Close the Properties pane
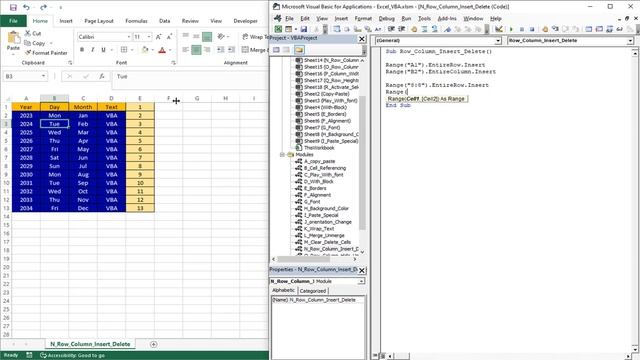The width and height of the screenshot is (640, 360). (x=362, y=270)
